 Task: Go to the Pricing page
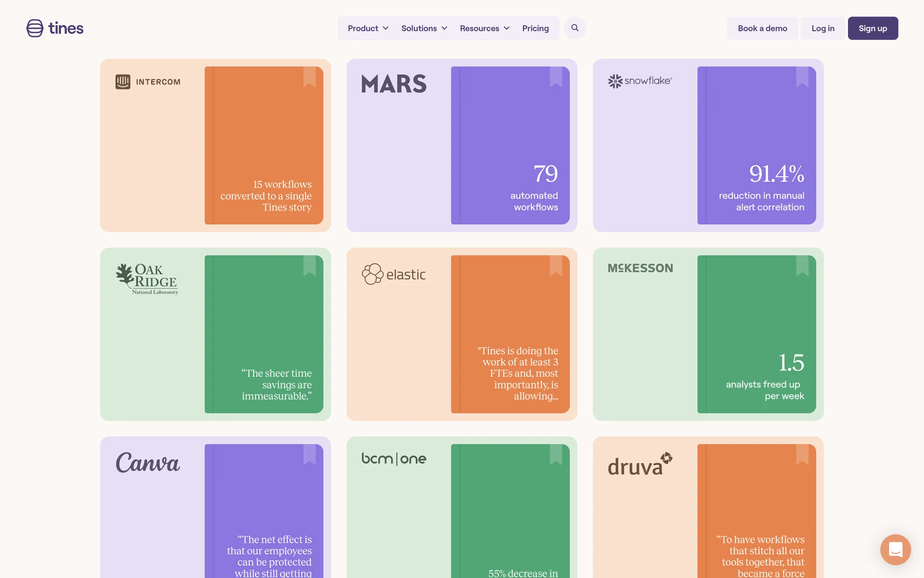535,28
